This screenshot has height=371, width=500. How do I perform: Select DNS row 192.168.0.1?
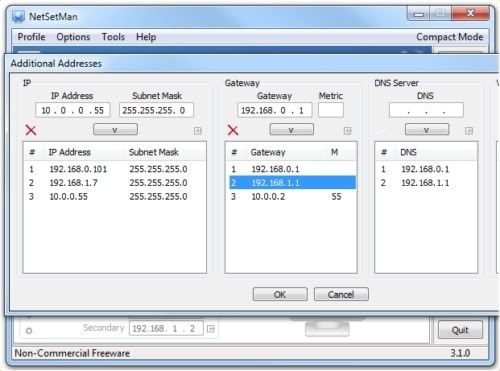click(427, 169)
